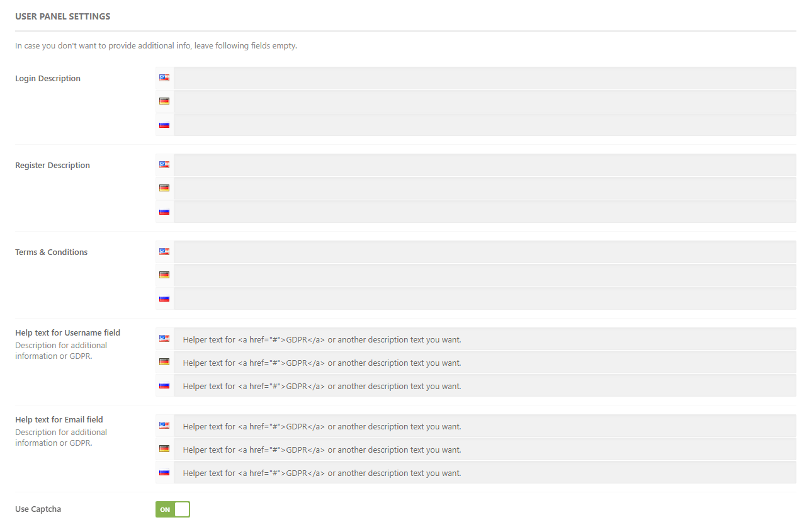Click US flag icon for Username help text
This screenshot has height=532, width=809.
click(164, 339)
